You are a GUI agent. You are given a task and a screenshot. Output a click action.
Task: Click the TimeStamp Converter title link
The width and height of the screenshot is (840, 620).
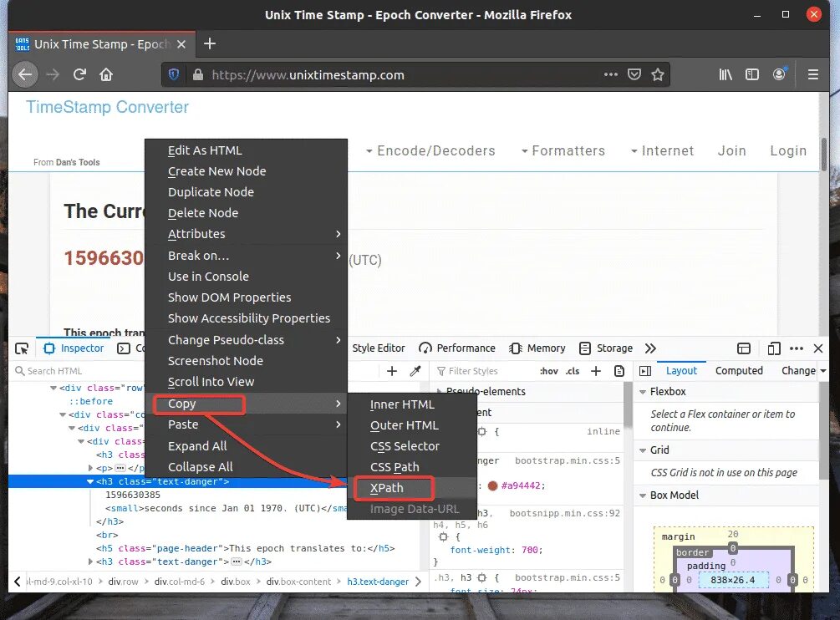(107, 107)
